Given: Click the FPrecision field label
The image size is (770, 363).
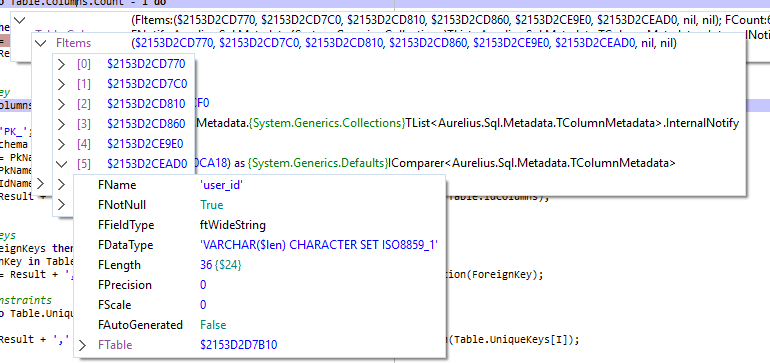Looking at the screenshot, I should pos(125,285).
